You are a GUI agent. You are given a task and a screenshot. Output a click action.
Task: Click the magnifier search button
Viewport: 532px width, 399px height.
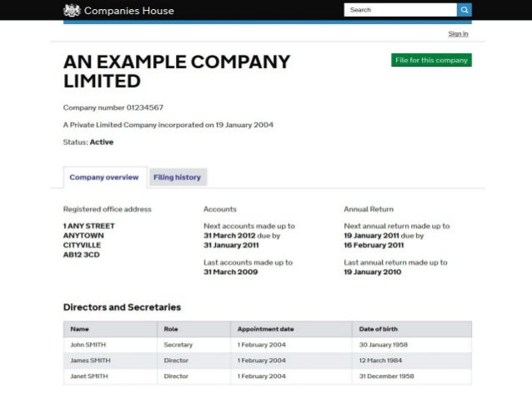tap(464, 10)
